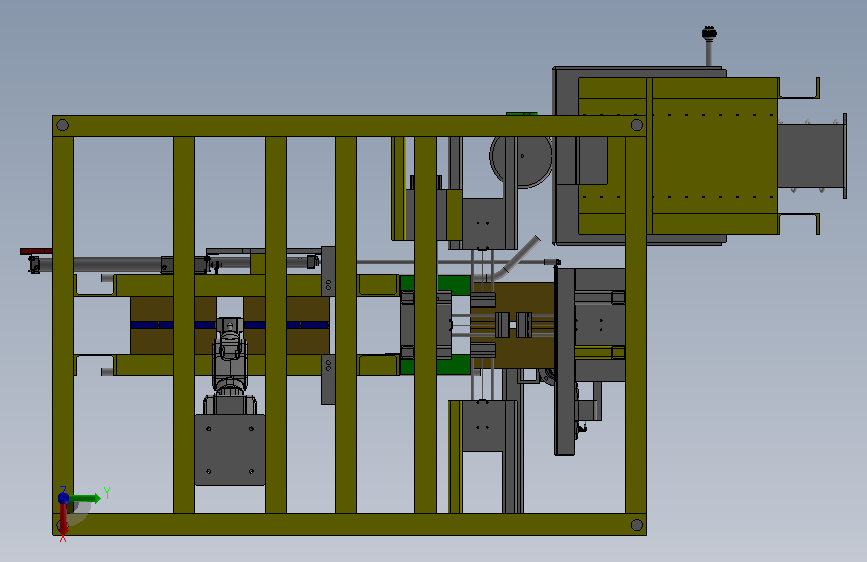Click the blue Z axis ball of triad
This screenshot has width=867, height=562.
63,498
